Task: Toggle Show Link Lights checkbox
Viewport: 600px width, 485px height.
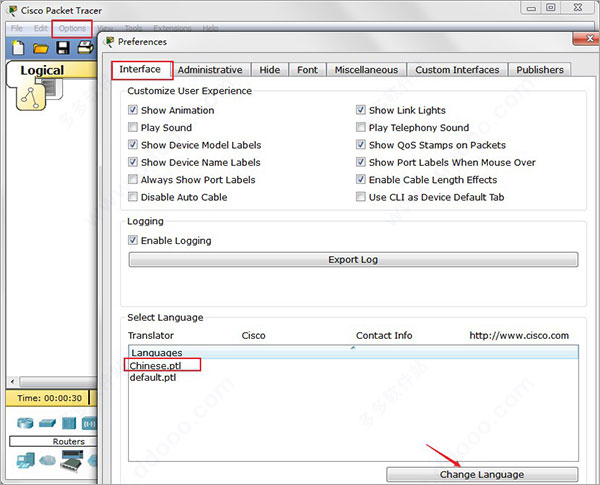Action: pyautogui.click(x=360, y=110)
